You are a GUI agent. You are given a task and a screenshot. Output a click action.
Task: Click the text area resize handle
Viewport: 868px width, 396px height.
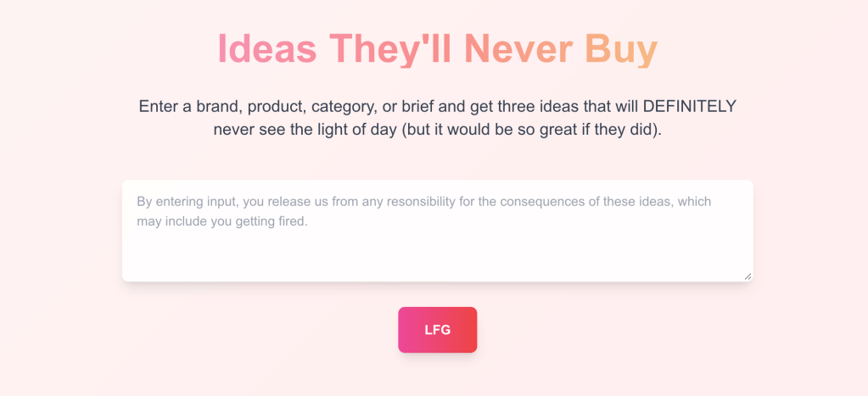[x=748, y=276]
